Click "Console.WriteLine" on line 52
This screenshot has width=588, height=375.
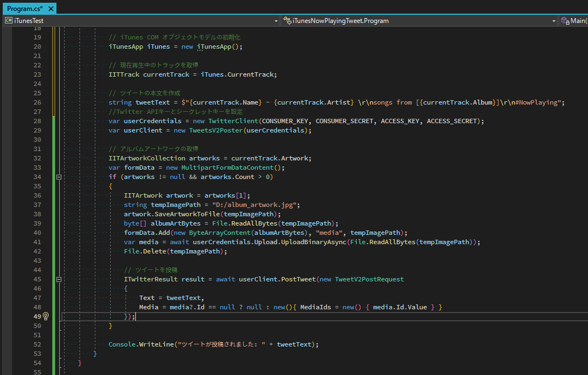pos(141,344)
